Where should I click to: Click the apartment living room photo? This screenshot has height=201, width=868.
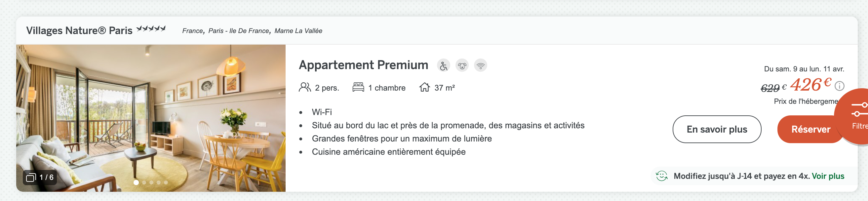(151, 118)
